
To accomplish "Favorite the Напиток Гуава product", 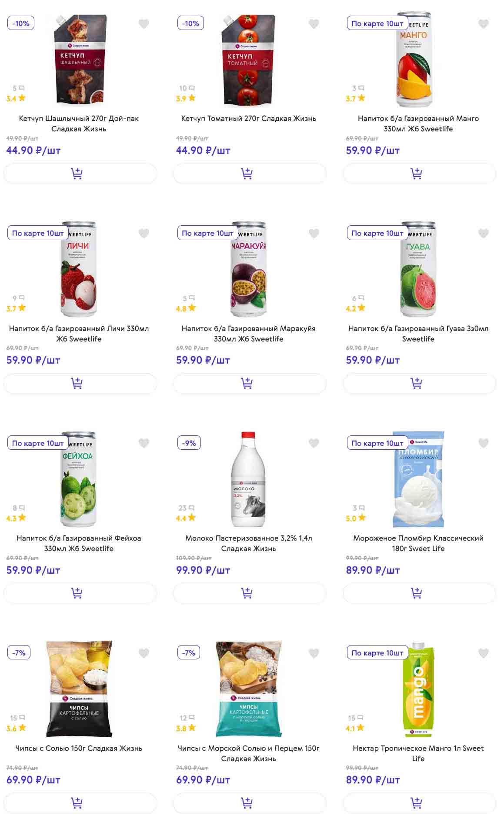I will (x=483, y=234).
